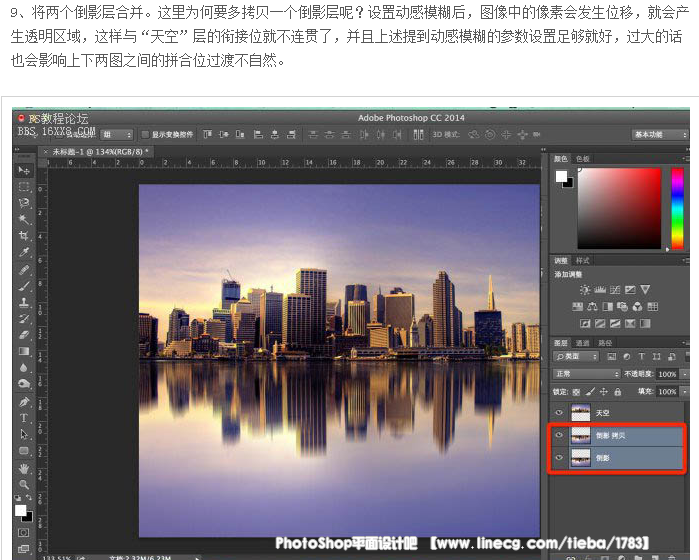
Task: Align top edges in options bar
Action: point(207,134)
